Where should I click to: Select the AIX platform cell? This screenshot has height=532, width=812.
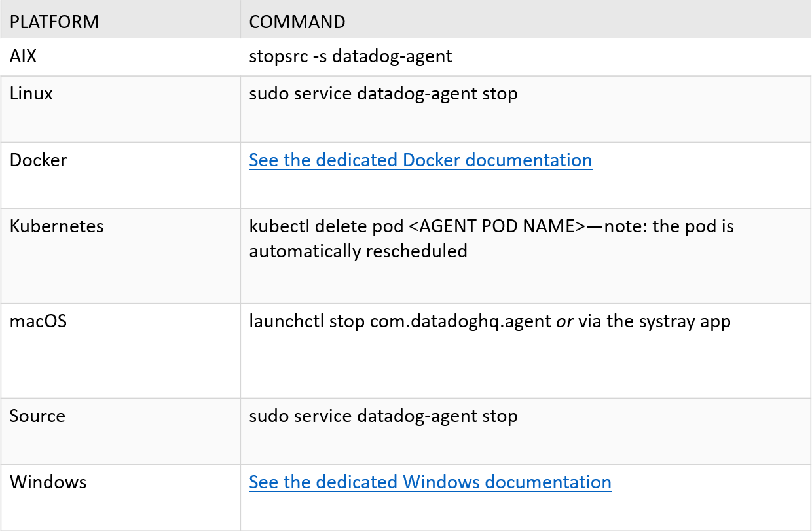click(24, 56)
